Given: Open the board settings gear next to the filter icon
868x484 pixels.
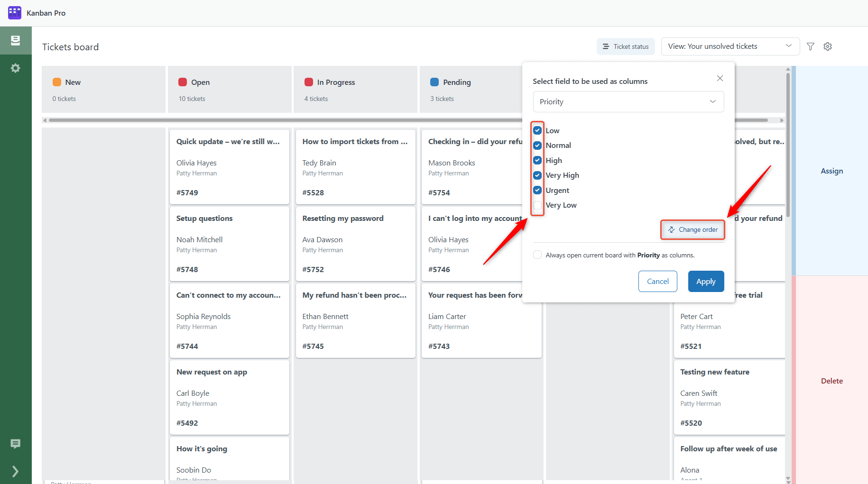Looking at the screenshot, I should (827, 46).
